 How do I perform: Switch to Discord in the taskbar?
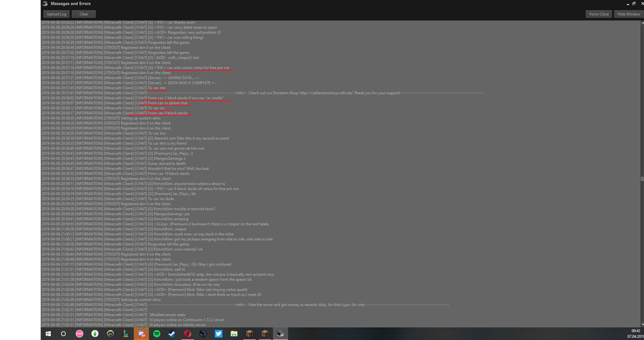pyautogui.click(x=141, y=334)
